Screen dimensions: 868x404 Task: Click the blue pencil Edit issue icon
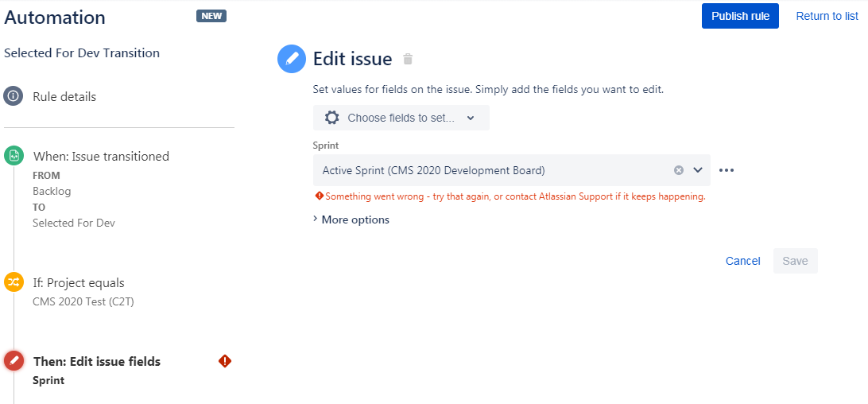(x=292, y=59)
